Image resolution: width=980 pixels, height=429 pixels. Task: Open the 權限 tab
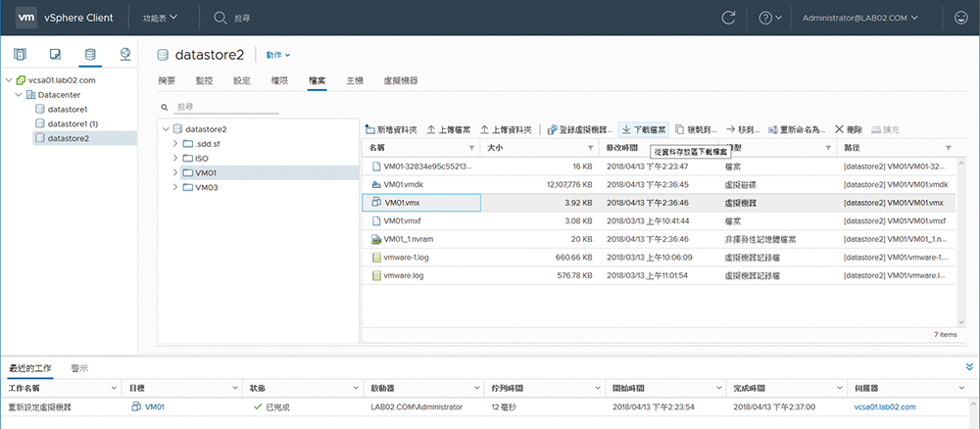(x=279, y=80)
